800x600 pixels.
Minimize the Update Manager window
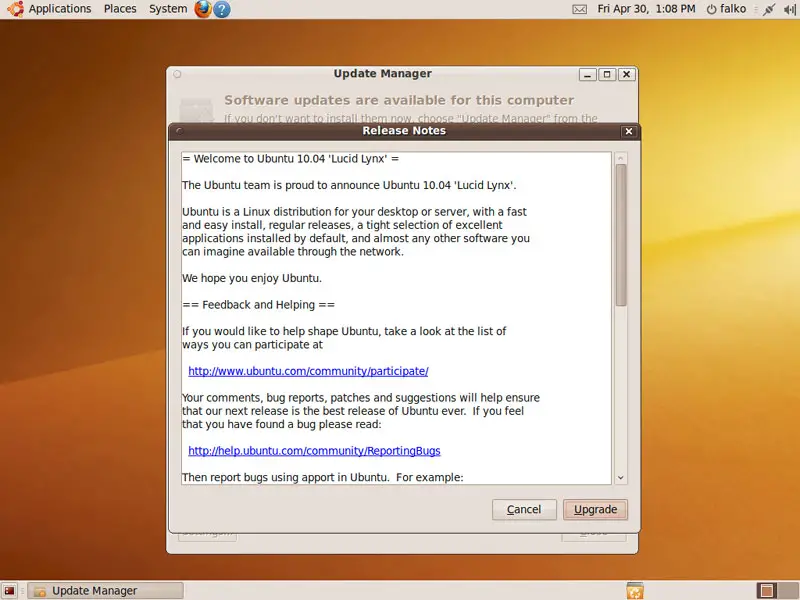point(587,74)
